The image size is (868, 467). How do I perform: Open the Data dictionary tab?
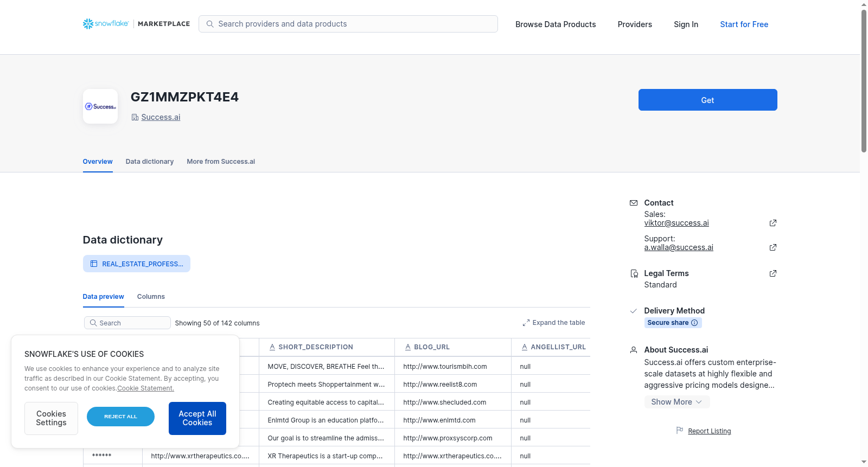pyautogui.click(x=150, y=162)
